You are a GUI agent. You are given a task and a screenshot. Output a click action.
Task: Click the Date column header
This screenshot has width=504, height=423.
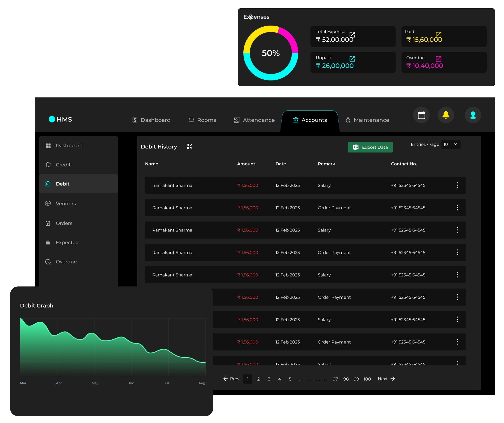coord(281,164)
